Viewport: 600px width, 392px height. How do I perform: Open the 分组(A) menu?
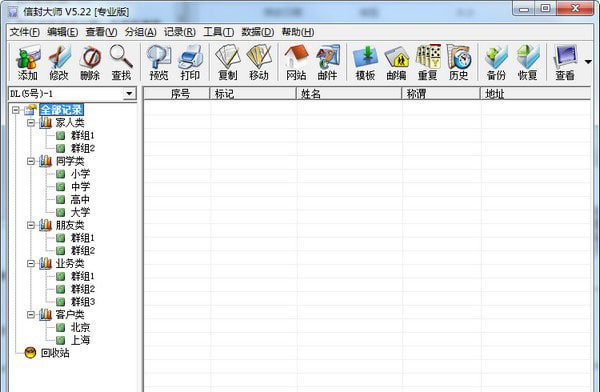[140, 32]
